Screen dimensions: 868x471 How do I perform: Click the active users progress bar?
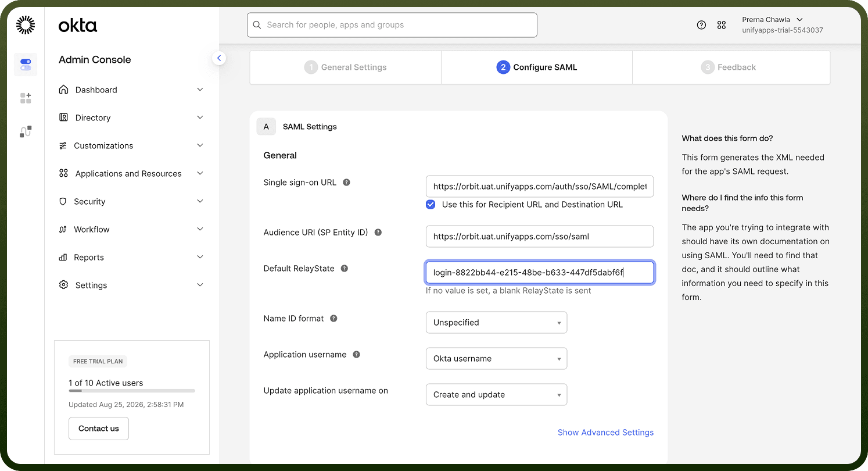point(132,391)
